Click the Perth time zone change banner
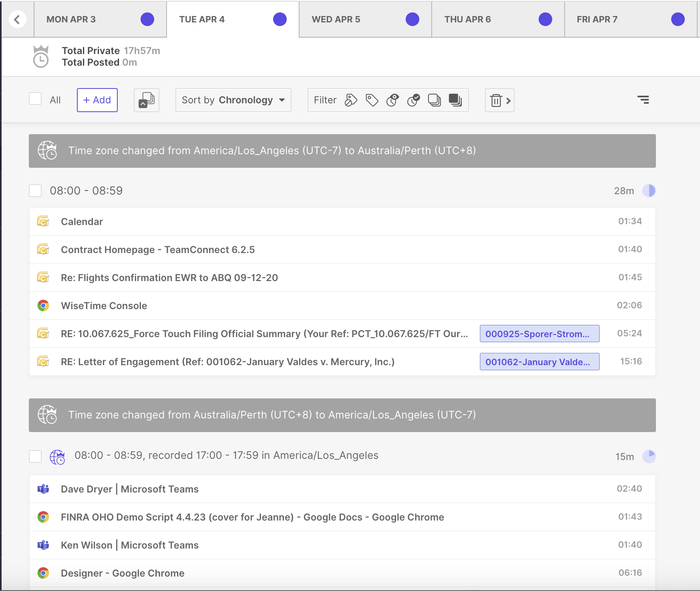This screenshot has height=591, width=700. coord(342,151)
